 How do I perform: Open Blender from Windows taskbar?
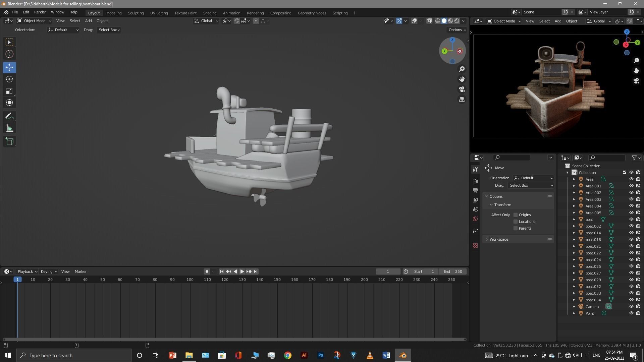coord(402,355)
